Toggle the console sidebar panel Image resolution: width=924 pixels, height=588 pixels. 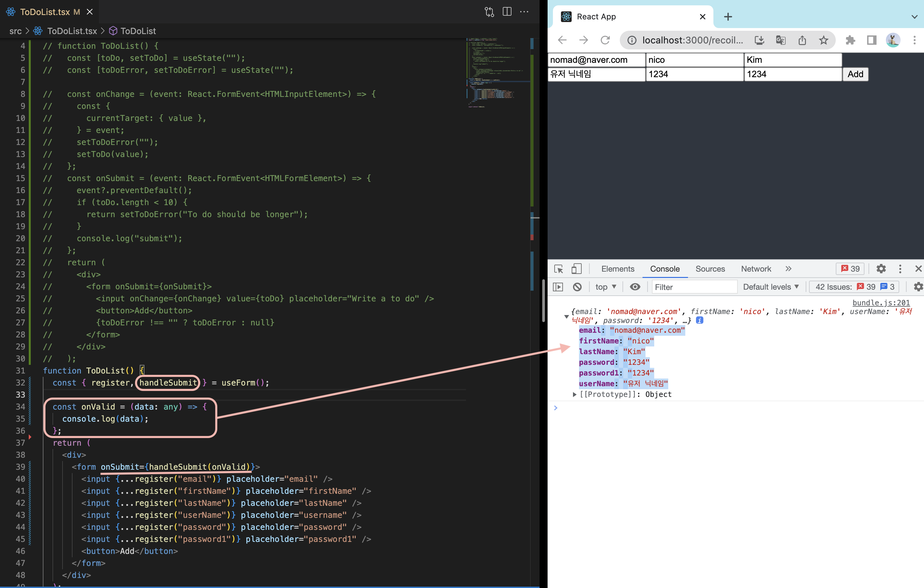(558, 287)
